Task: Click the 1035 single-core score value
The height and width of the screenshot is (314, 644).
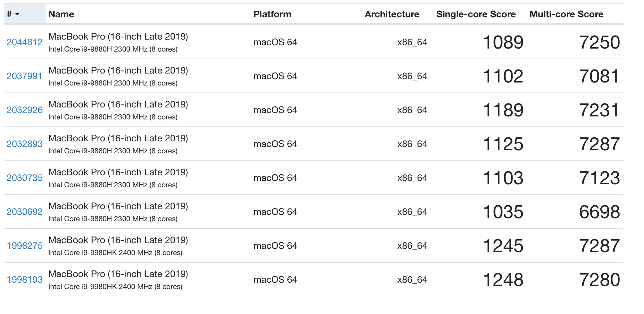Action: click(x=503, y=212)
